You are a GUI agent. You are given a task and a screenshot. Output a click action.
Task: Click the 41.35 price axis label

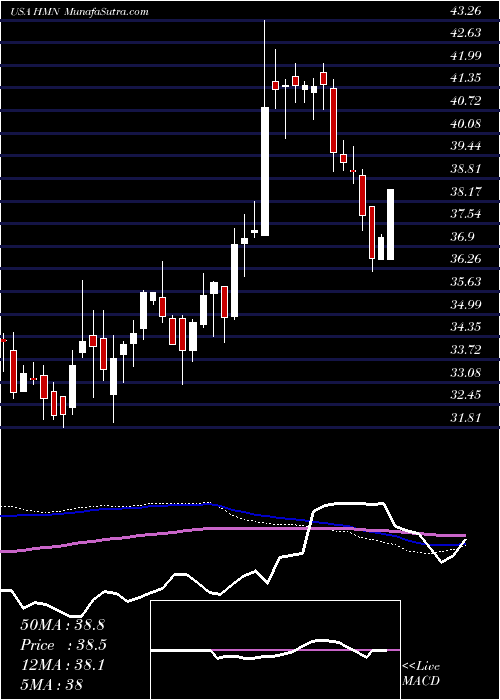(x=466, y=78)
